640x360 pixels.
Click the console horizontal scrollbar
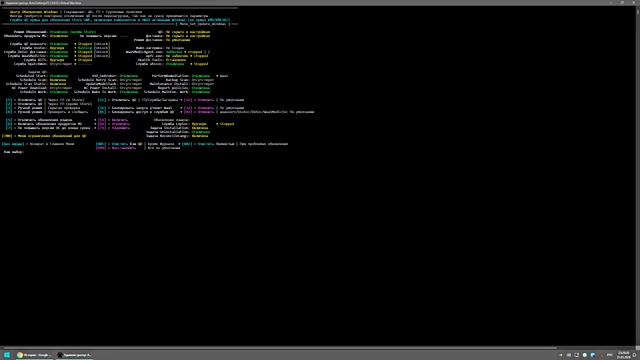[280, 348]
